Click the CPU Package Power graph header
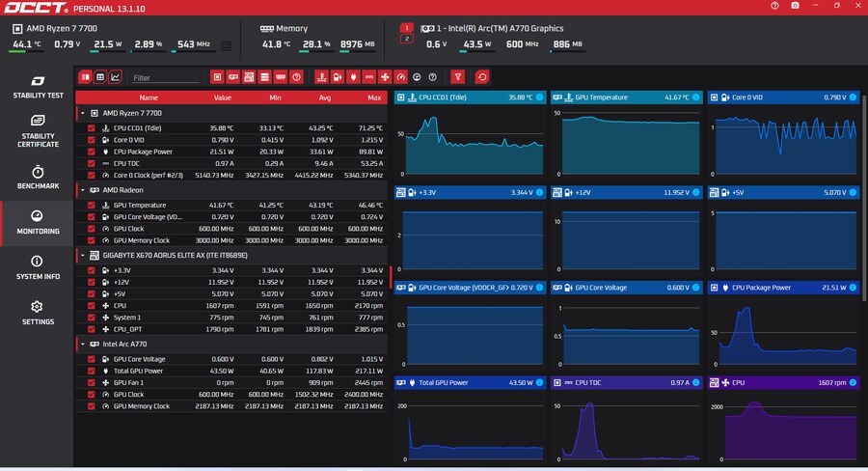 coord(783,288)
